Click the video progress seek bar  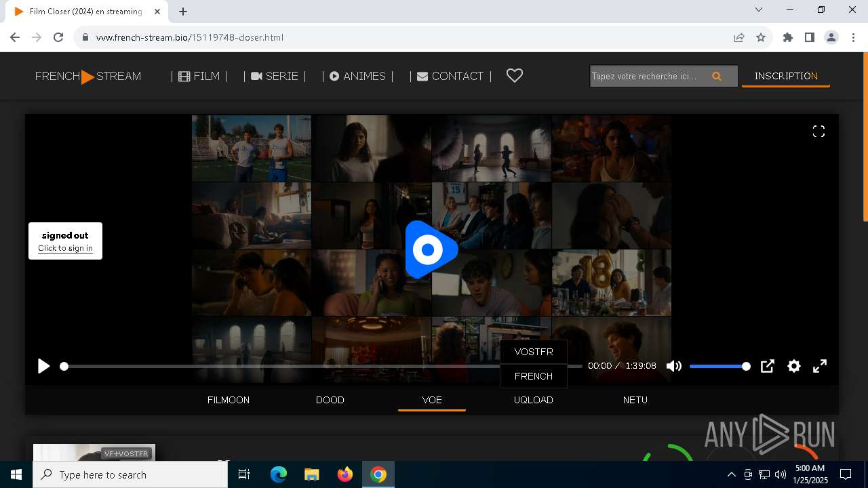click(x=323, y=366)
